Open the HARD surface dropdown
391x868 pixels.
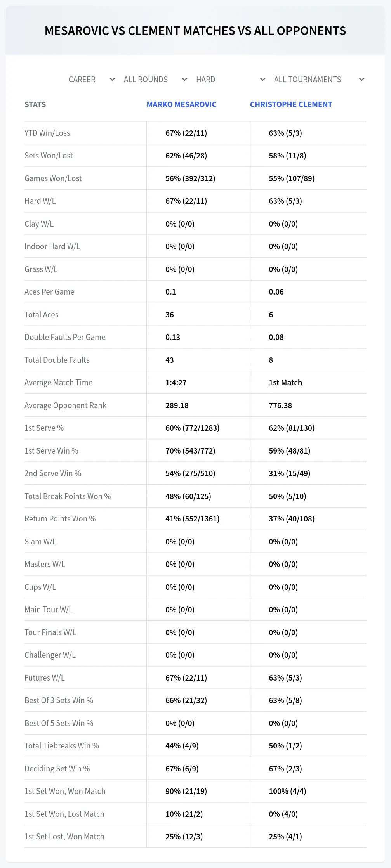point(230,80)
